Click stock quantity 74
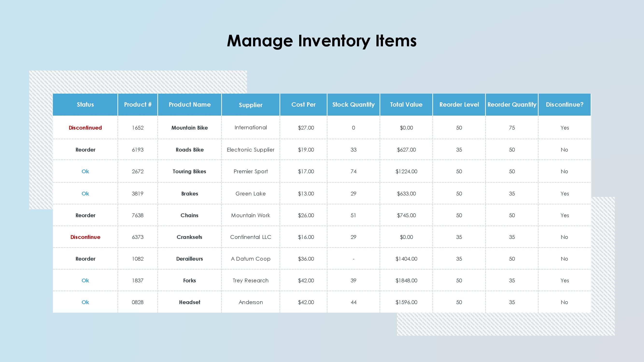 pos(353,171)
